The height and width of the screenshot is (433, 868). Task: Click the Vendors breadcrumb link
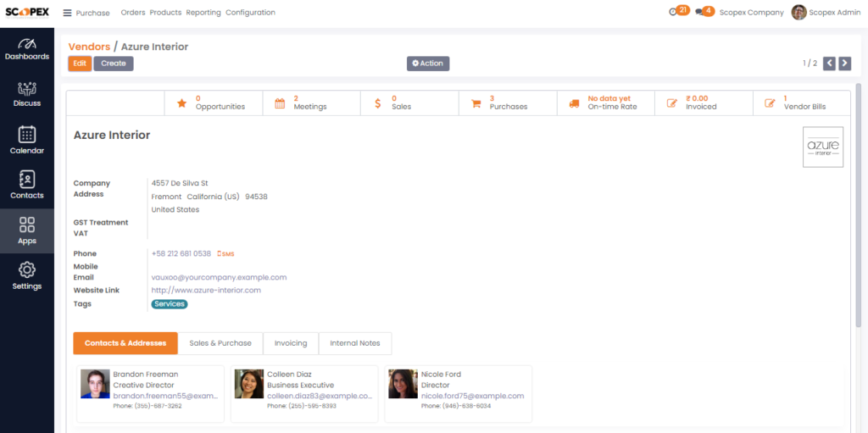pos(89,47)
